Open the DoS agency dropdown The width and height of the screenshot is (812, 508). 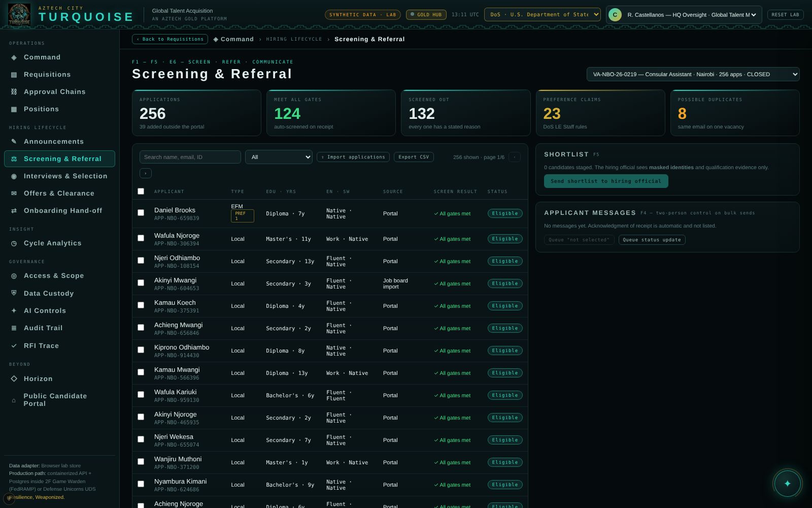pyautogui.click(x=542, y=15)
